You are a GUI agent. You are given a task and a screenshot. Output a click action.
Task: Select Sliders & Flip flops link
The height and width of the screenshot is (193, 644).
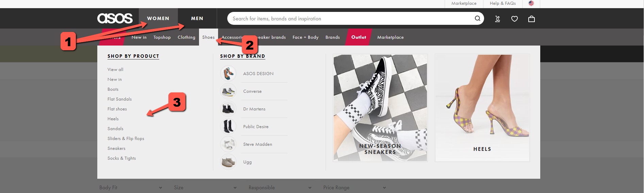click(x=126, y=138)
